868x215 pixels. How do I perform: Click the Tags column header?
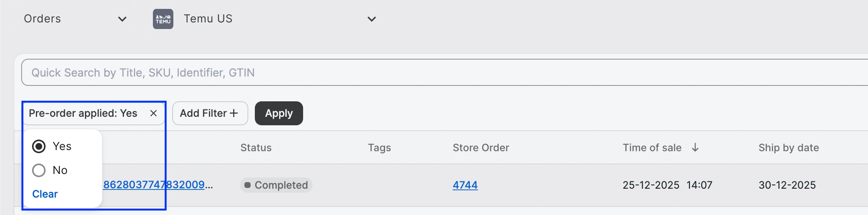pos(379,148)
